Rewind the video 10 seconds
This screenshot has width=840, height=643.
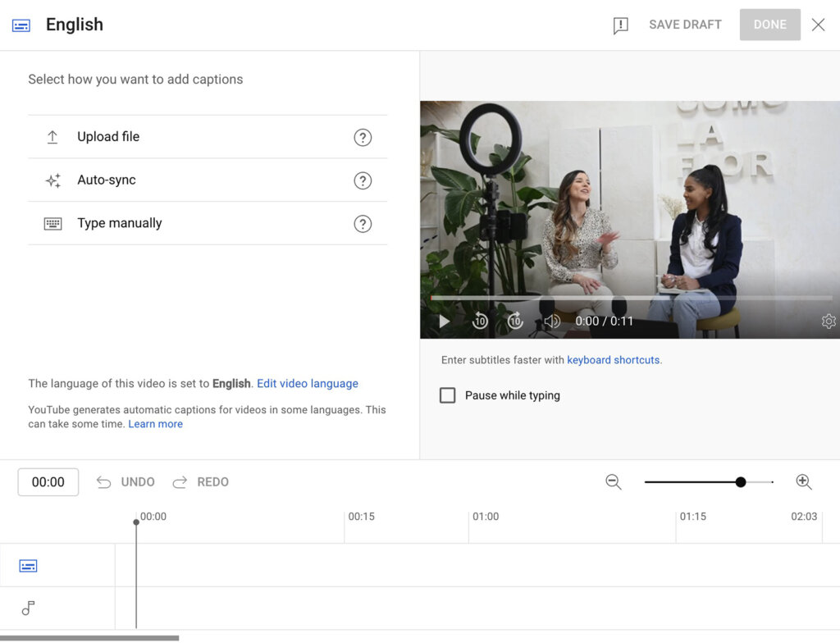pos(480,321)
